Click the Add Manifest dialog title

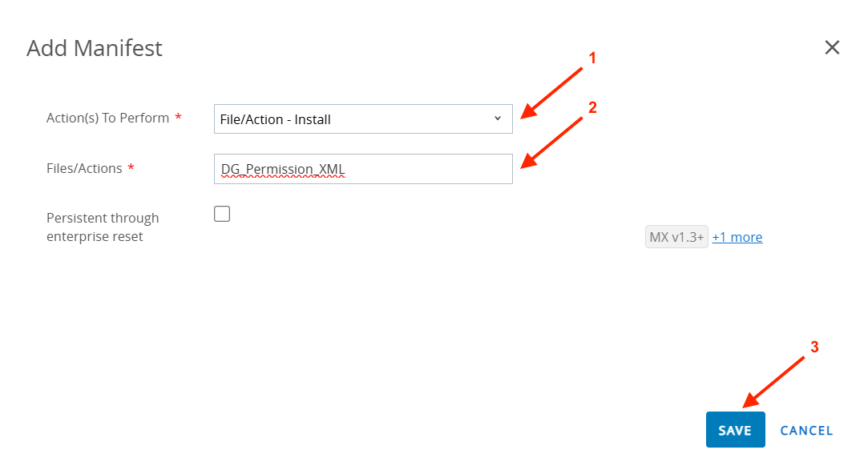pos(95,48)
